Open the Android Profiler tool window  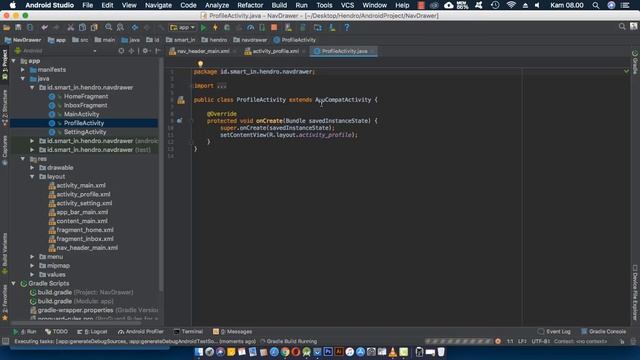[140, 331]
